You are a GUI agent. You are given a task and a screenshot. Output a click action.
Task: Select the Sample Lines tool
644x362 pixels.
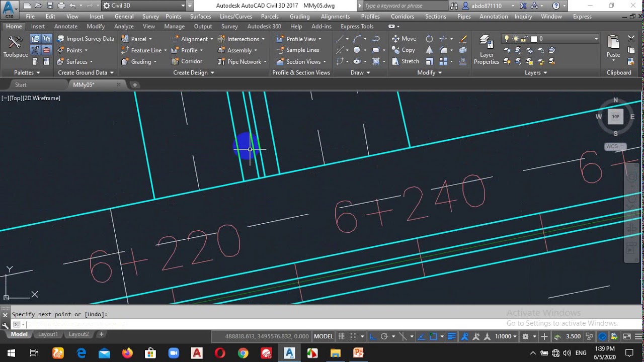coord(298,50)
